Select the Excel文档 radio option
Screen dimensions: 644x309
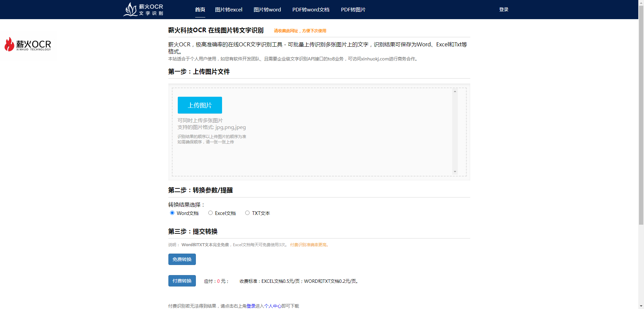210,213
